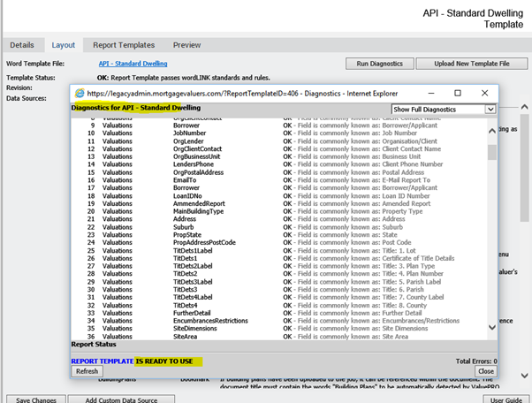
Task: Select the AmmendedReport field in row 19
Action: tap(199, 203)
